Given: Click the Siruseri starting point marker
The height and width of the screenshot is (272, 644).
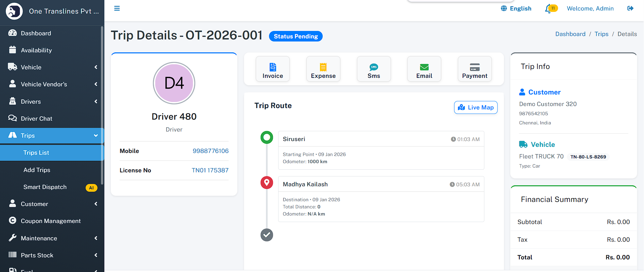Looking at the screenshot, I should point(267,137).
